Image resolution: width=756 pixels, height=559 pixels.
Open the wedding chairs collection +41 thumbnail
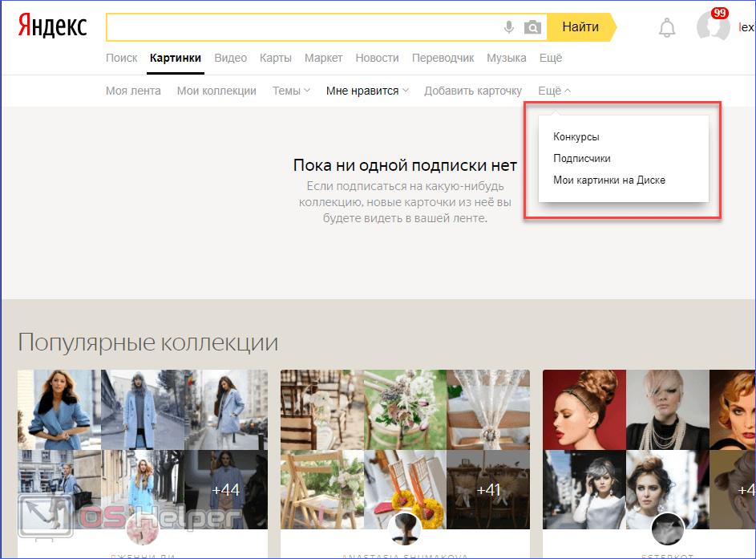click(x=488, y=489)
